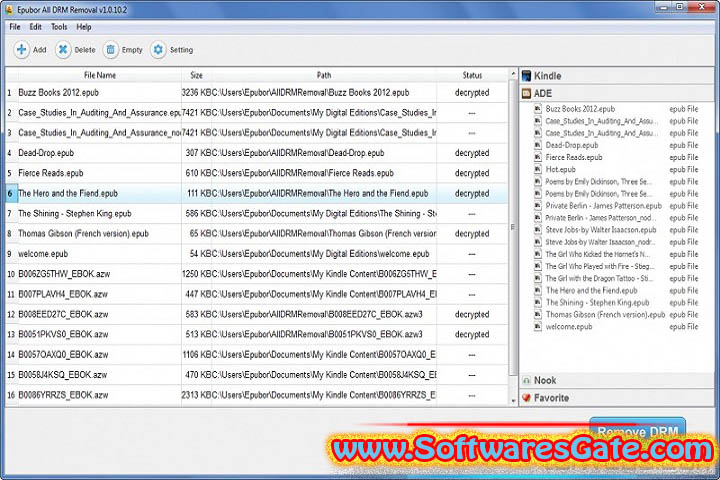The height and width of the screenshot is (480, 720).
Task: Click file icon beside Hot.epub in ADE list
Action: tap(538, 169)
